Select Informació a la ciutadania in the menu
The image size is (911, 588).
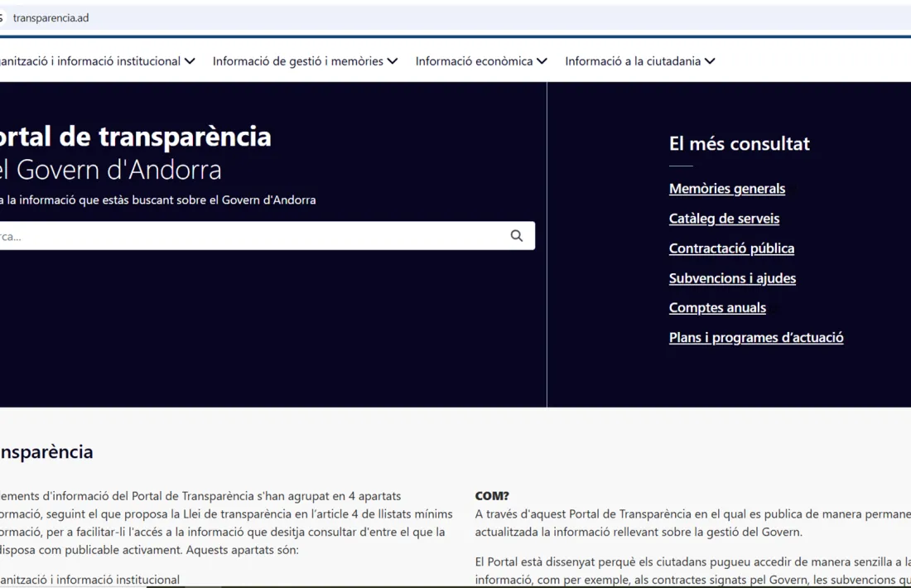pos(634,60)
